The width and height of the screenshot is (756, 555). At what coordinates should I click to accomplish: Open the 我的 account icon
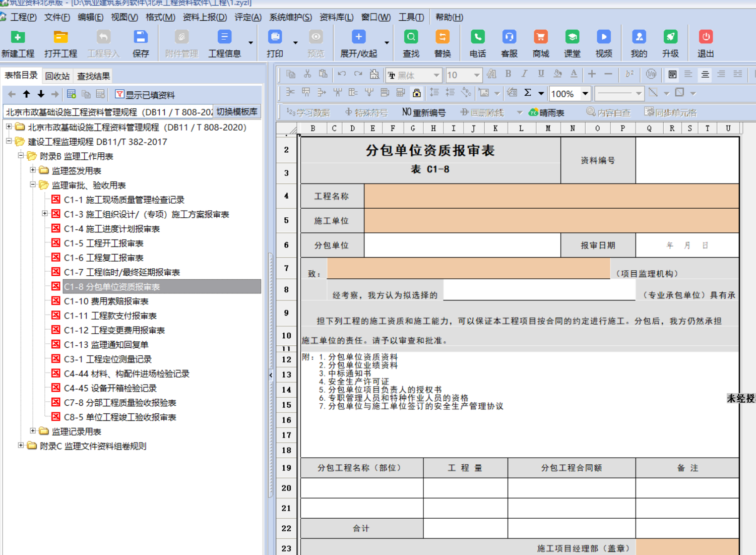(x=639, y=44)
